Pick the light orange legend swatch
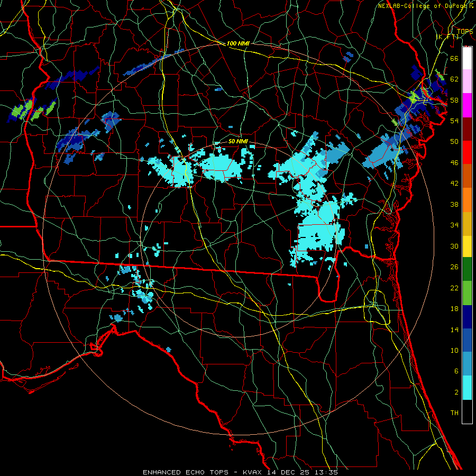The width and height of the screenshot is (476, 476). pyautogui.click(x=467, y=200)
